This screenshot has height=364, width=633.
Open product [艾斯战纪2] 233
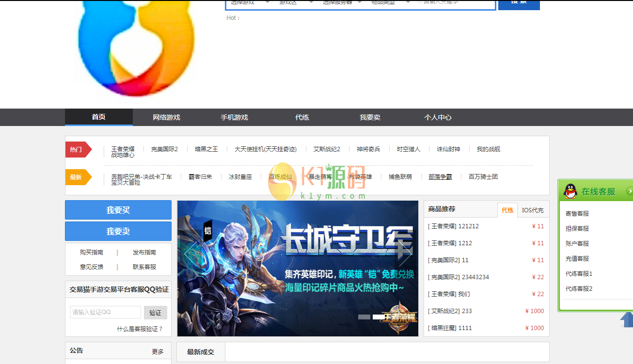[x=450, y=311]
